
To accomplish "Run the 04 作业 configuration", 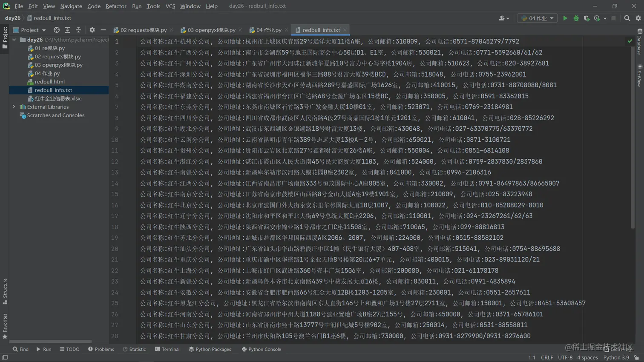I will tap(565, 18).
